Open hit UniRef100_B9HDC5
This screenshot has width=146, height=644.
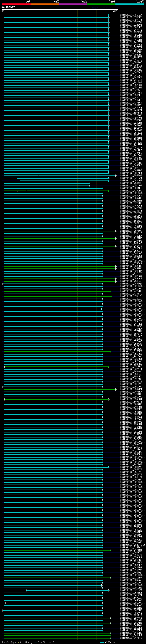[x=131, y=17]
